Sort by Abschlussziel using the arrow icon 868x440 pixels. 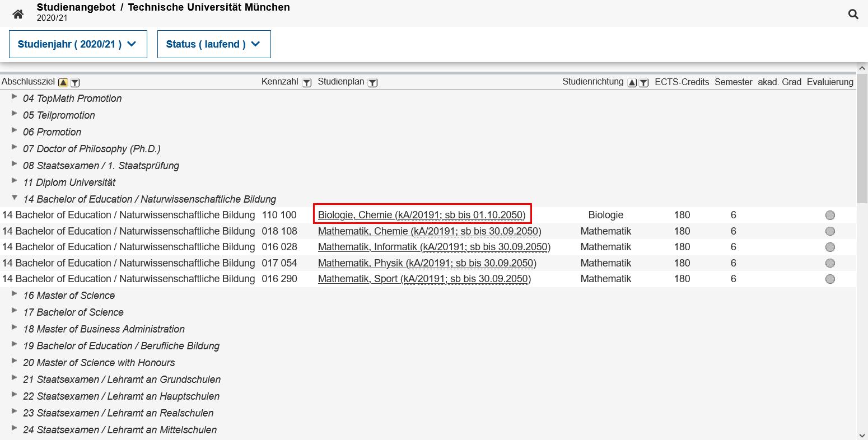pyautogui.click(x=63, y=83)
